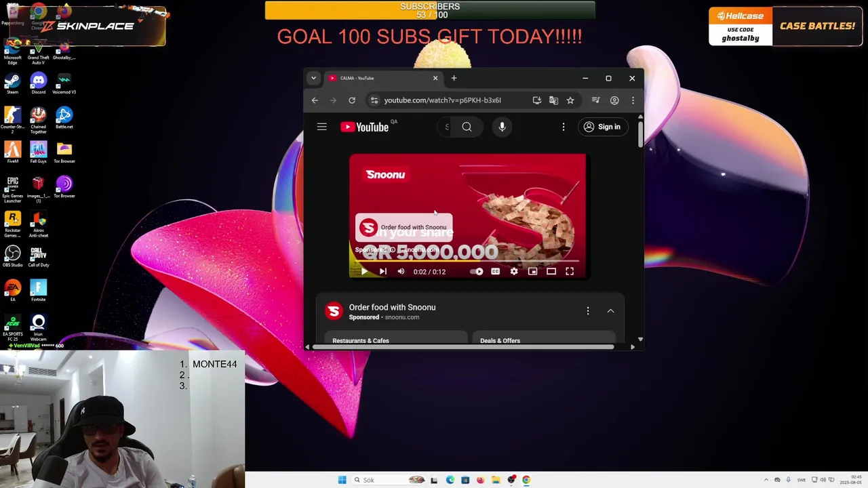The image size is (868, 488).
Task: Click the Order food with Snoonu overlay card
Action: pyautogui.click(x=404, y=228)
